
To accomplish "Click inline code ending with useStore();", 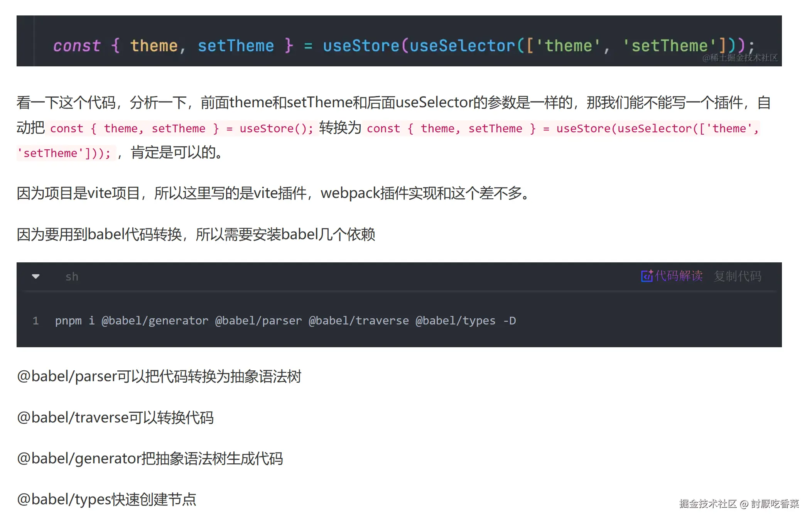I will [x=181, y=128].
